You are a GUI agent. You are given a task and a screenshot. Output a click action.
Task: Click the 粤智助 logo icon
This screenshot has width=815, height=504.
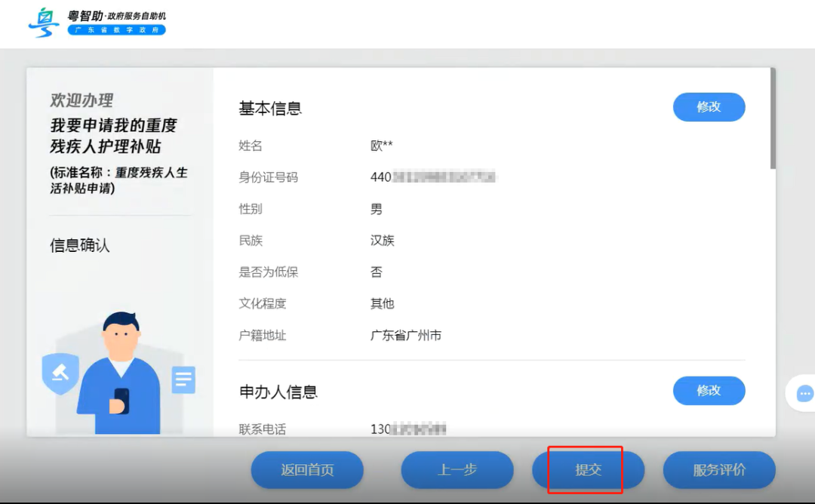44,23
